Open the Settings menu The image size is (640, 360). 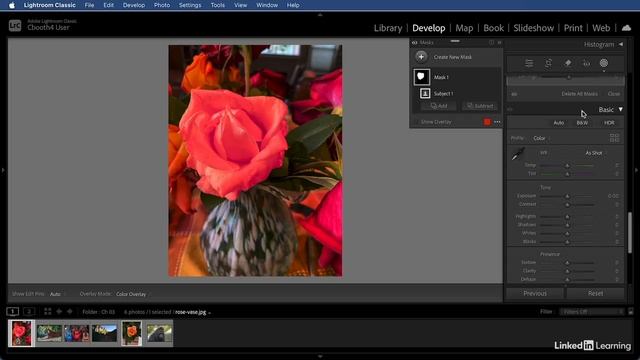[x=190, y=5]
